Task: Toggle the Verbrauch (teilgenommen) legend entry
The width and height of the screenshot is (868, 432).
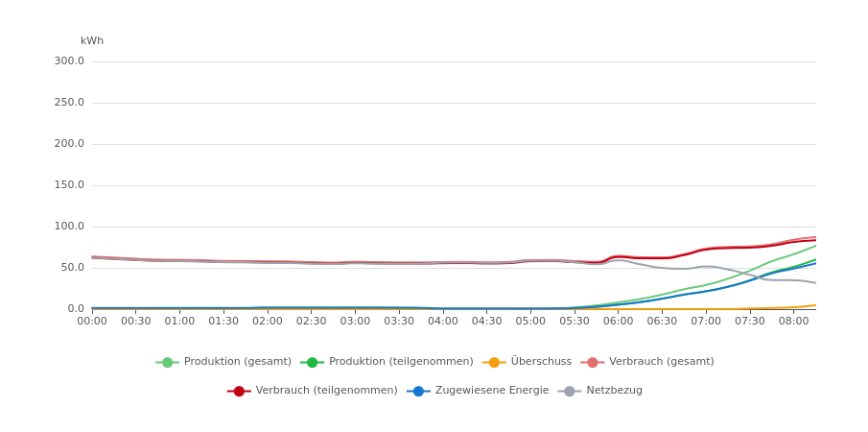Action: 313,391
